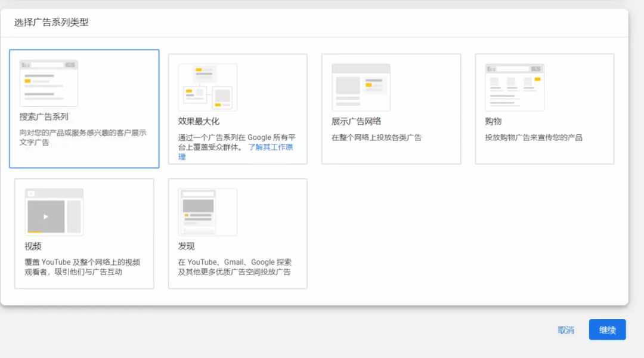Click the 继续 button

(x=607, y=329)
